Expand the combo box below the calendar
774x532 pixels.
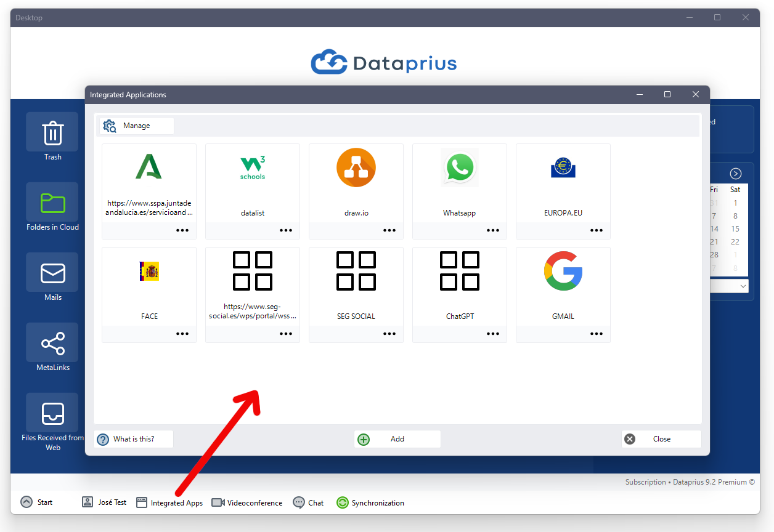click(x=743, y=286)
